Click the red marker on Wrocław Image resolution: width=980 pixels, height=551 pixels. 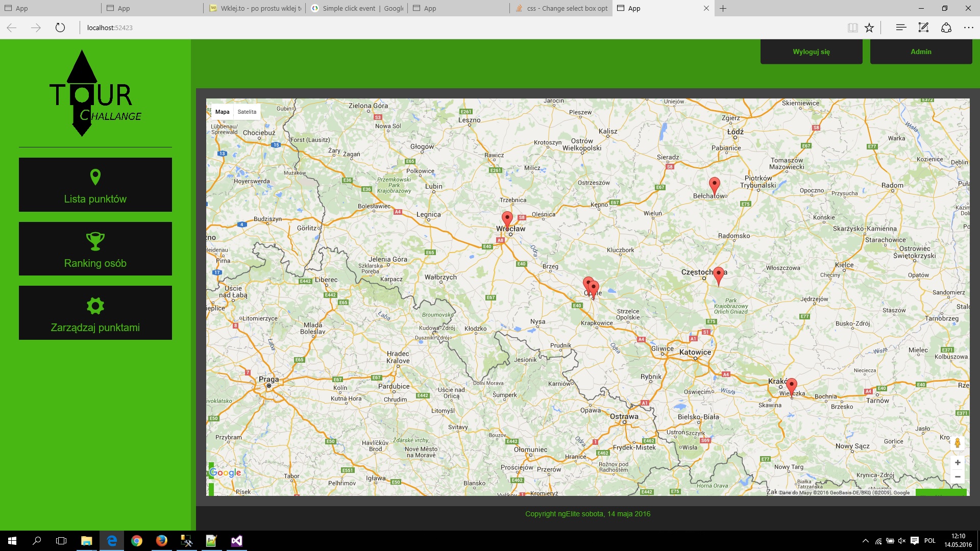[507, 219]
